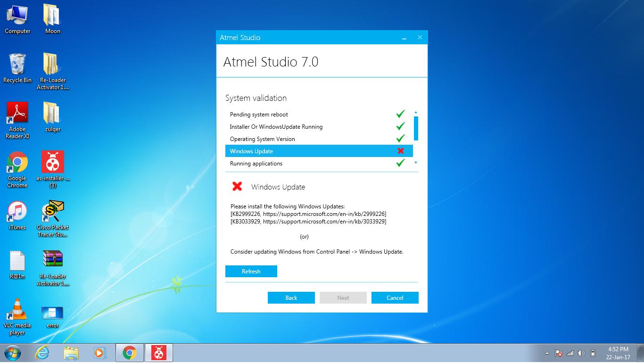Viewport: 644px width, 363px height.
Task: Click the disabled Next button
Action: coord(343,298)
